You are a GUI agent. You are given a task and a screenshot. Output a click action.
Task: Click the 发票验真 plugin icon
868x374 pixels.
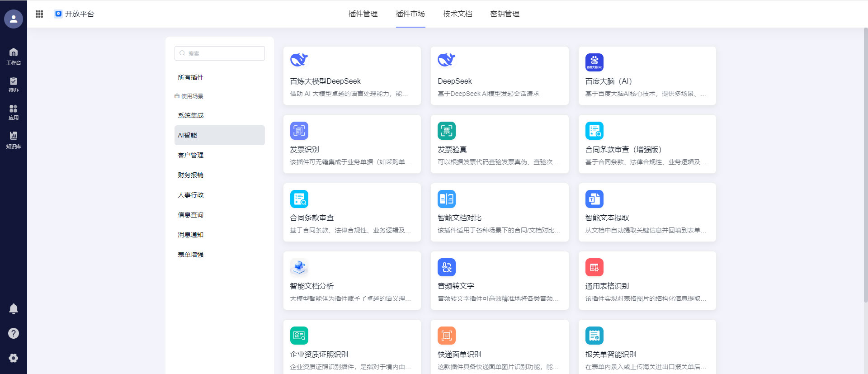click(x=446, y=131)
